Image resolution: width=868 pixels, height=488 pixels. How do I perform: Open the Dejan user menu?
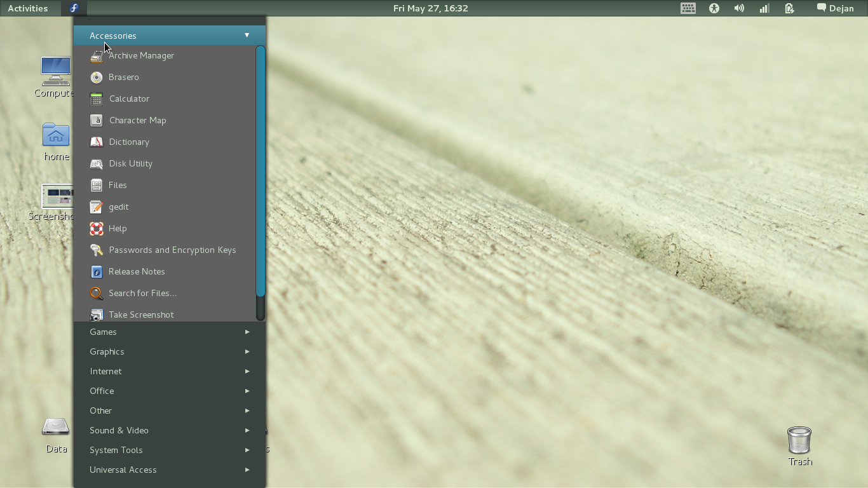coord(835,8)
